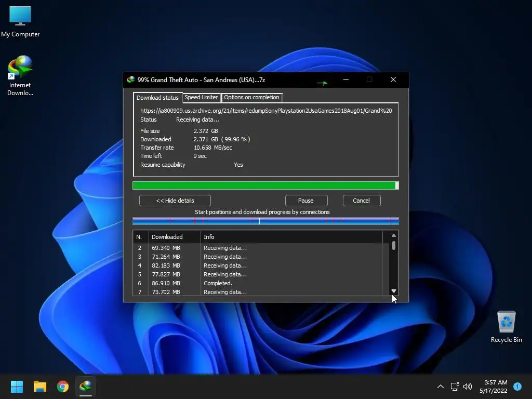This screenshot has height=399, width=532.
Task: Open the Internet Download Manager desktop shortcut
Action: pos(20,76)
